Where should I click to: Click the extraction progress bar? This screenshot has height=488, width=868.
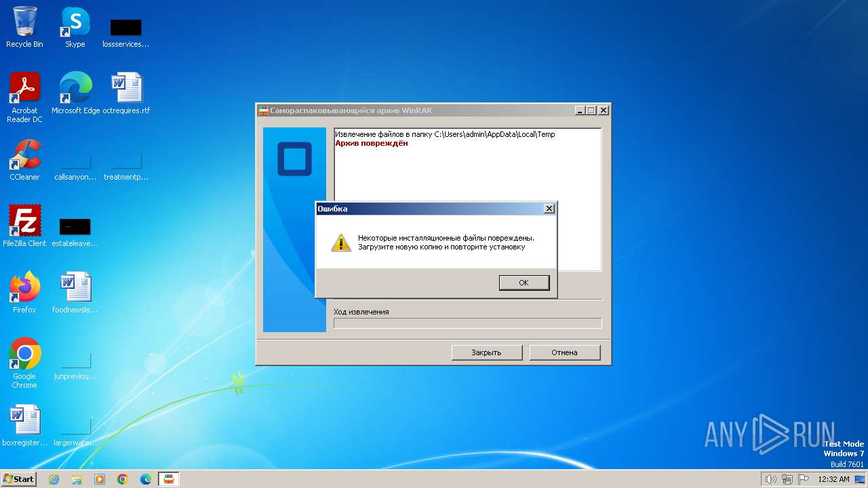[x=468, y=323]
